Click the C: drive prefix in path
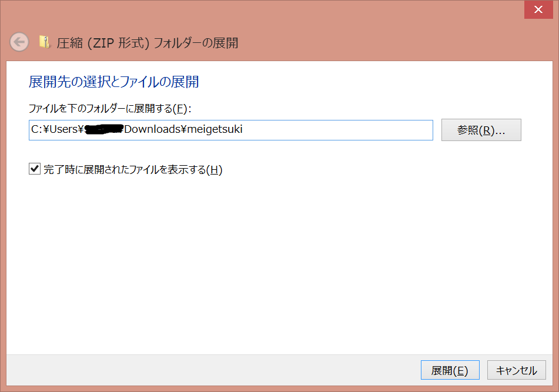Image resolution: width=559 pixels, height=392 pixels. pyautogui.click(x=36, y=129)
